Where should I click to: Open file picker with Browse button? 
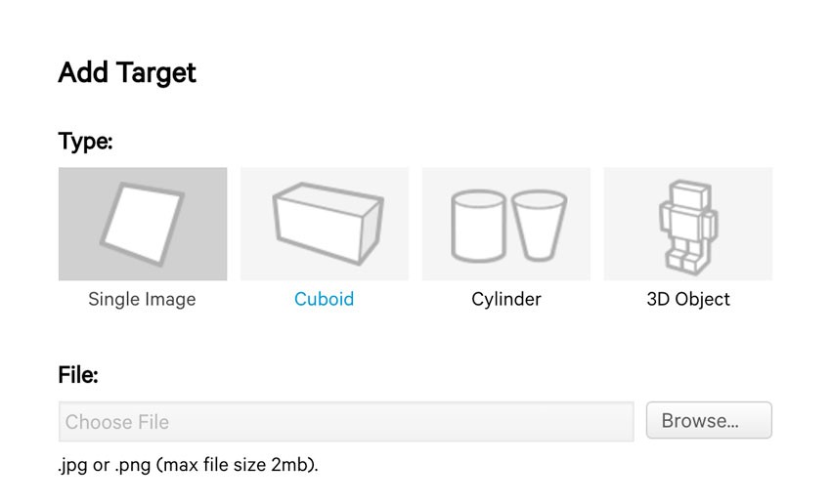tap(709, 420)
